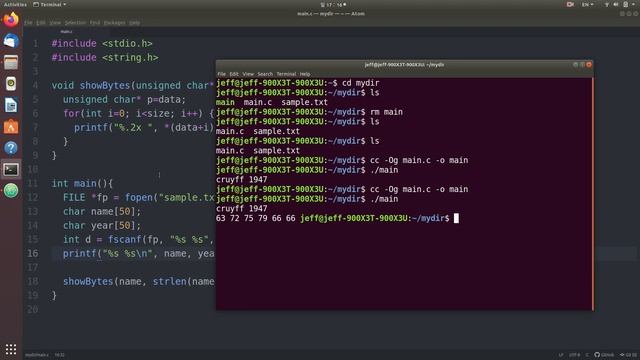Open the Wi-Fi network indicator
Viewport: 640px width, 360px height.
pyautogui.click(x=607, y=4)
